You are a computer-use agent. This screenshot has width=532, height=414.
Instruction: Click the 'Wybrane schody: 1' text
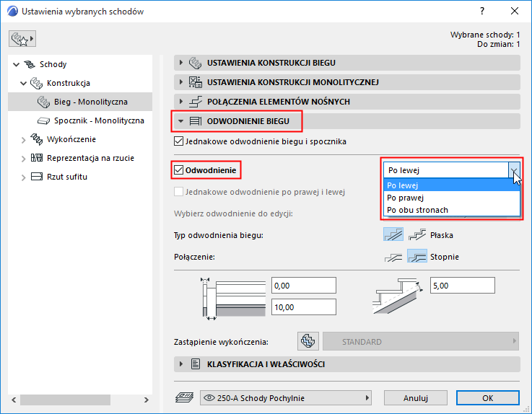click(x=485, y=35)
